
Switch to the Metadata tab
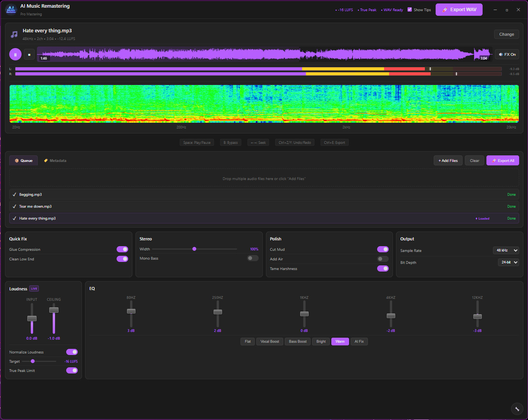pyautogui.click(x=55, y=161)
